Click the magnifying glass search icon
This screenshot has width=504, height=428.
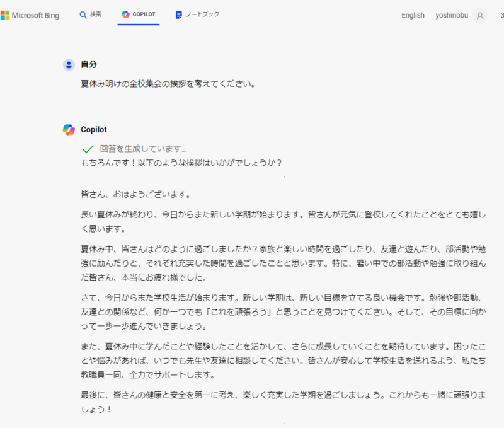[83, 14]
